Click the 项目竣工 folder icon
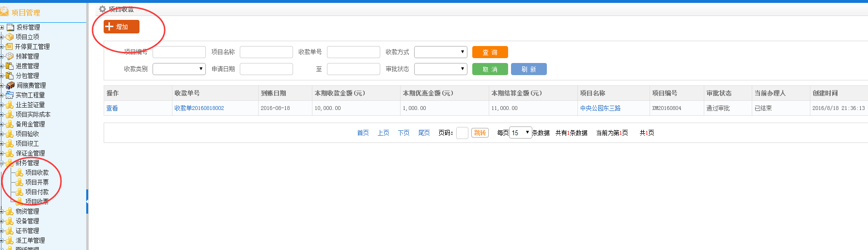Image resolution: width=868 pixels, height=250 pixels. click(10, 143)
